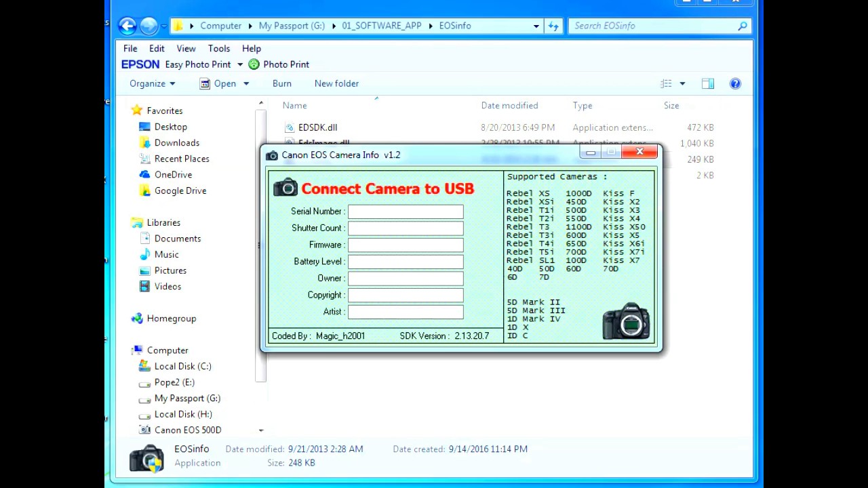This screenshot has width=868, height=488.
Task: Sort by Date modified column
Action: pos(509,106)
